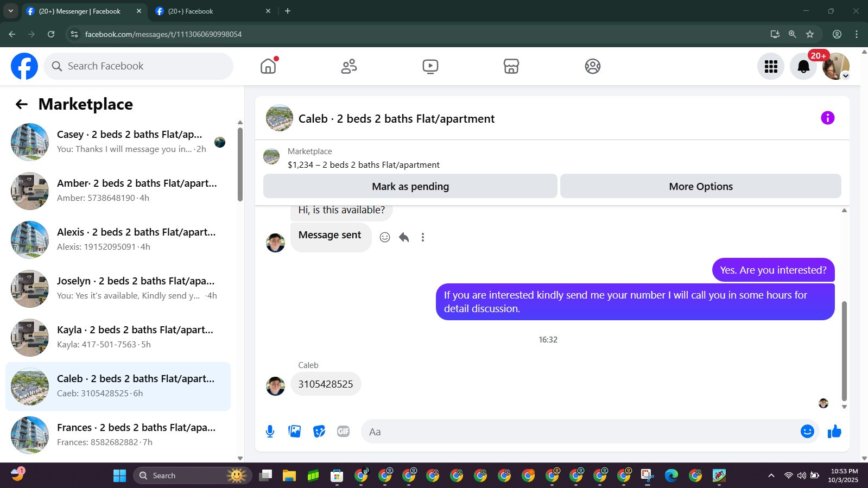This screenshot has width=868, height=488.
Task: Choose a sticker from the sticker icon
Action: coord(319,432)
